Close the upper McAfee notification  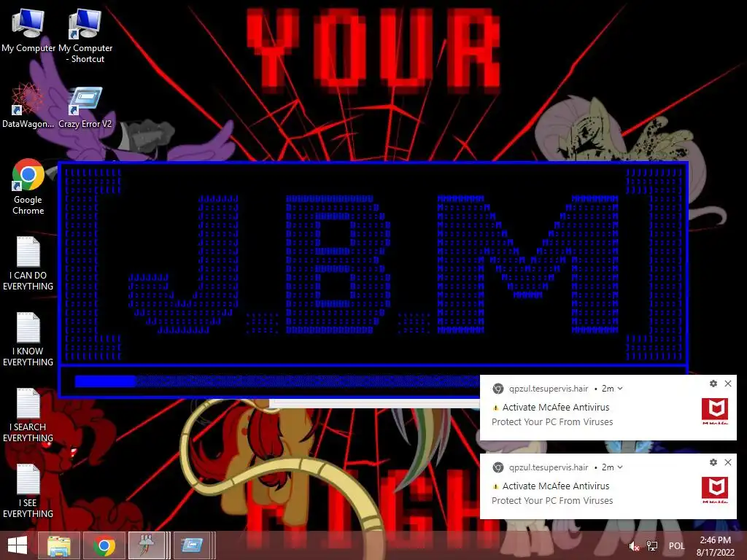coord(728,384)
